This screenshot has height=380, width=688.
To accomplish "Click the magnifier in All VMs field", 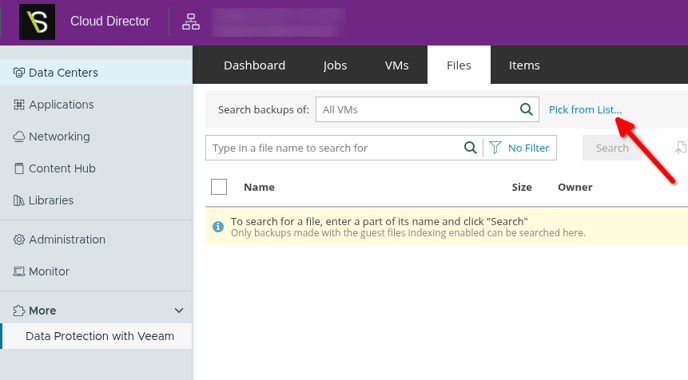I will (x=526, y=109).
